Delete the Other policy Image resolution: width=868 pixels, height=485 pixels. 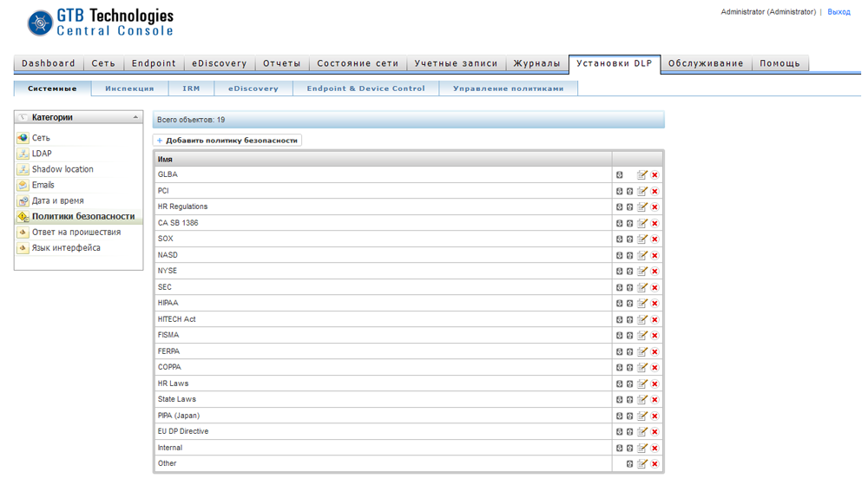[x=654, y=464]
